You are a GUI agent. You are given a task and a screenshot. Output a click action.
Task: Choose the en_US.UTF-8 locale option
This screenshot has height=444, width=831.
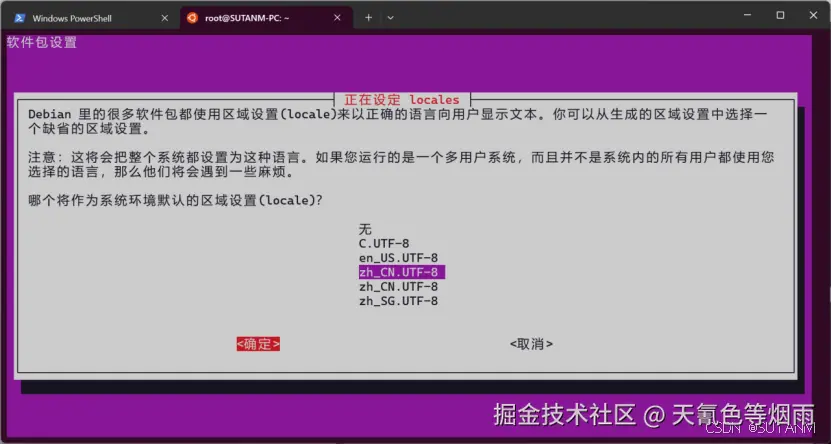pos(398,258)
